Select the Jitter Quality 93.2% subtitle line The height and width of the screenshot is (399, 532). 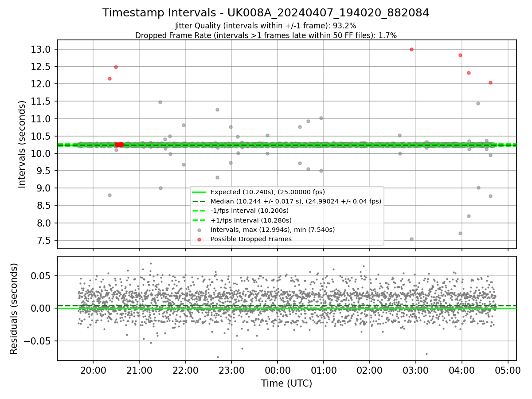pos(266,26)
